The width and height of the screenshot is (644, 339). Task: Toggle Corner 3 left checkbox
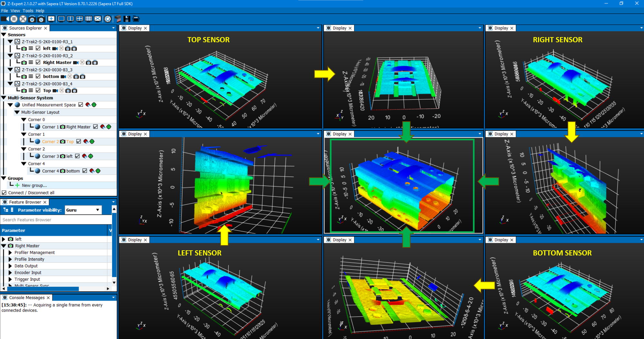(77, 156)
